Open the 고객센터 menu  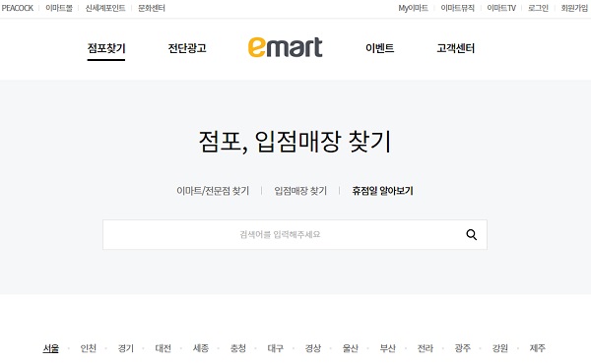455,48
